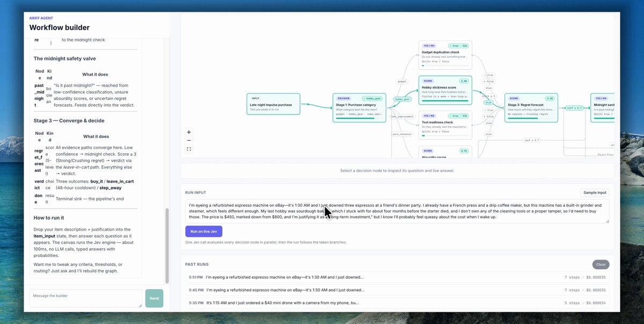Image resolution: width=644 pixels, height=324 pixels.
Task: Click the hobby_gear edge label
Action: [x=402, y=99]
